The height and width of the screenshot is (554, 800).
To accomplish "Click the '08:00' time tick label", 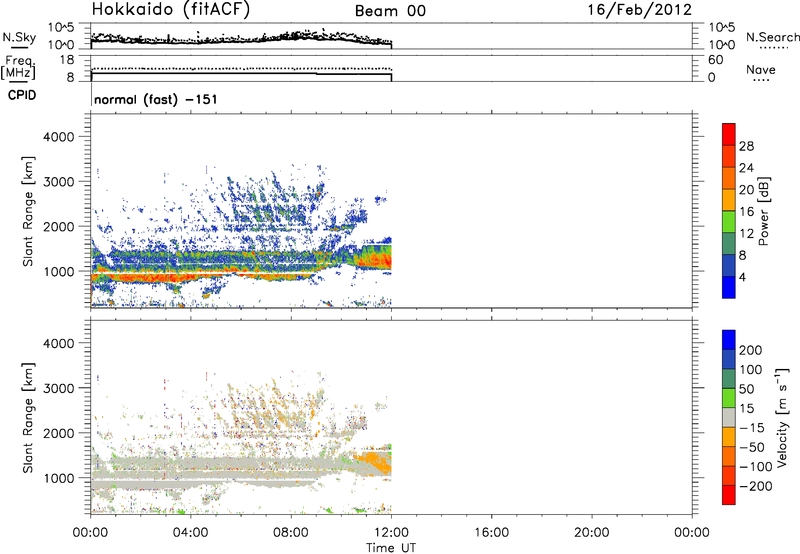I will [x=291, y=533].
